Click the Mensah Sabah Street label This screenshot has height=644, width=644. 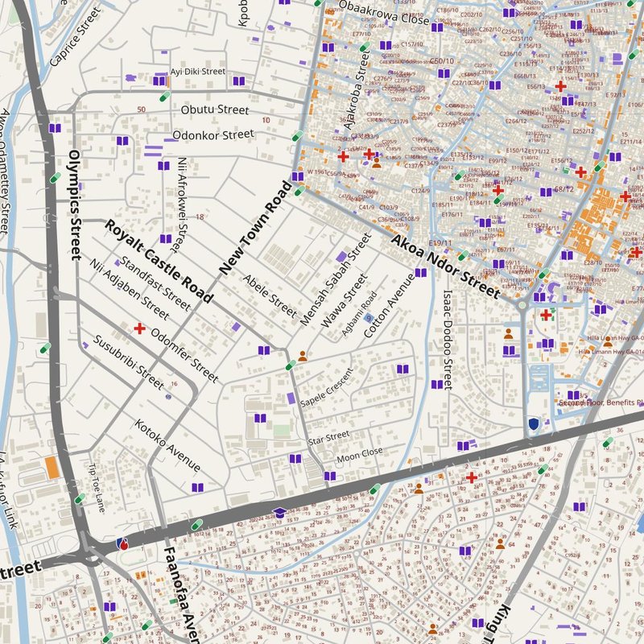[x=336, y=279]
